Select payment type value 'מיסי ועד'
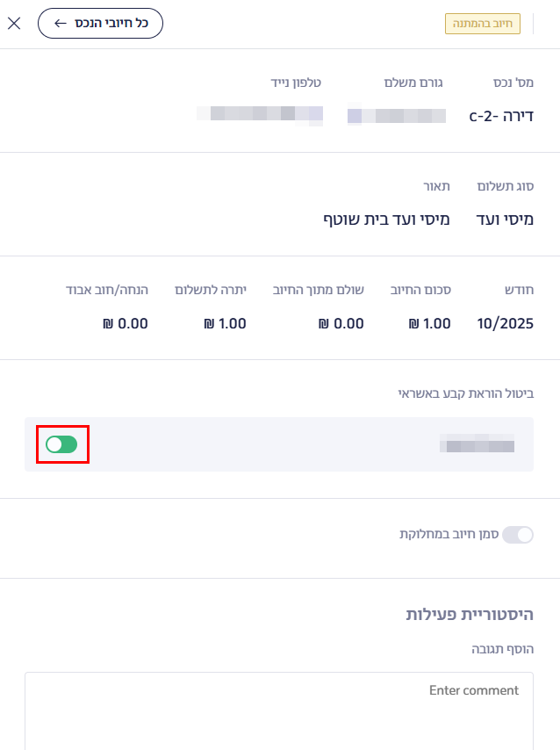 (505, 219)
